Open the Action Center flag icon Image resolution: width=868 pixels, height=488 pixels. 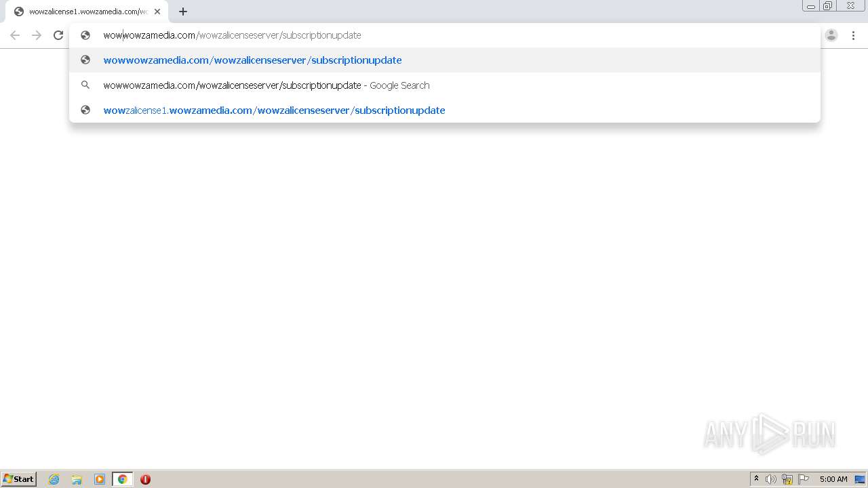click(804, 479)
